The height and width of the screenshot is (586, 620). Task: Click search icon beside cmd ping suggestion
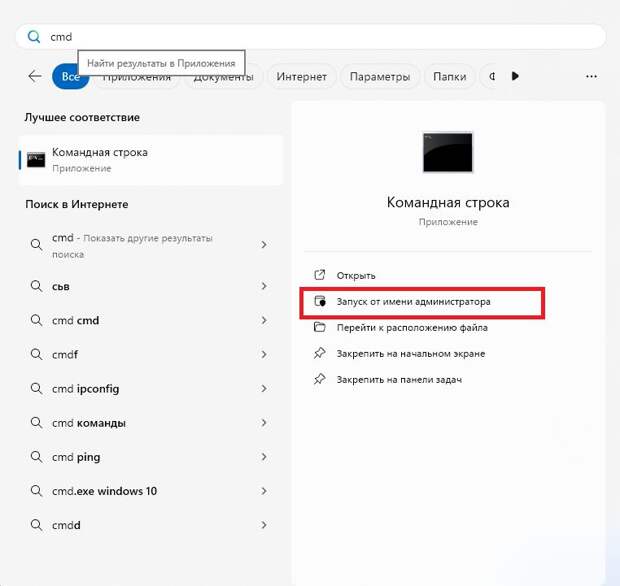pyautogui.click(x=36, y=457)
